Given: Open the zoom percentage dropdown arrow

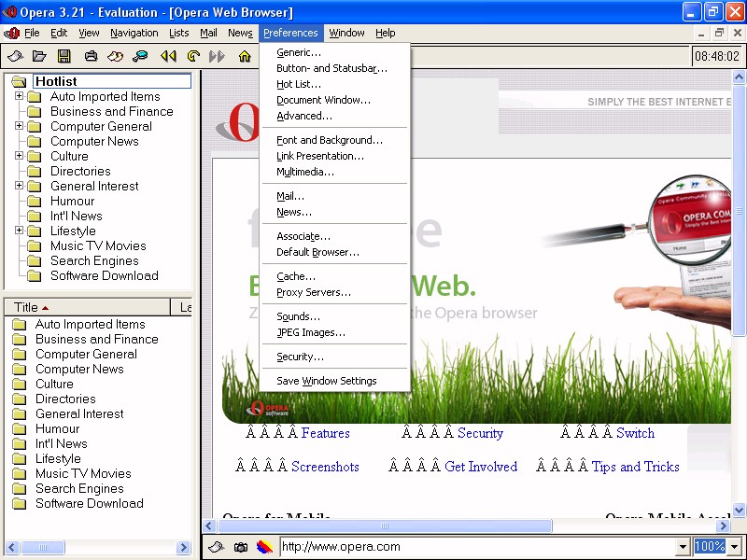Looking at the screenshot, I should [x=735, y=546].
